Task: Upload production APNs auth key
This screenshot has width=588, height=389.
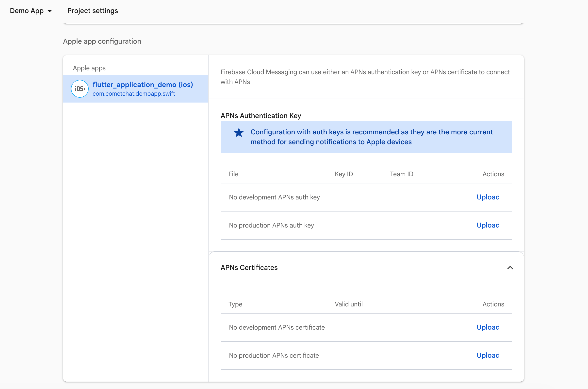Action: click(x=488, y=225)
